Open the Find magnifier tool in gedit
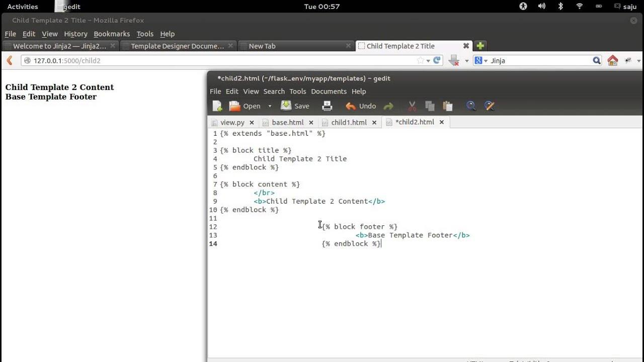The width and height of the screenshot is (644, 362). point(471,106)
